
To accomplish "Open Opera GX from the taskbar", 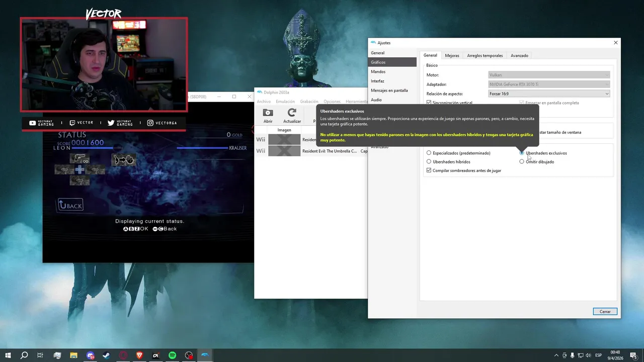I will pos(123,355).
